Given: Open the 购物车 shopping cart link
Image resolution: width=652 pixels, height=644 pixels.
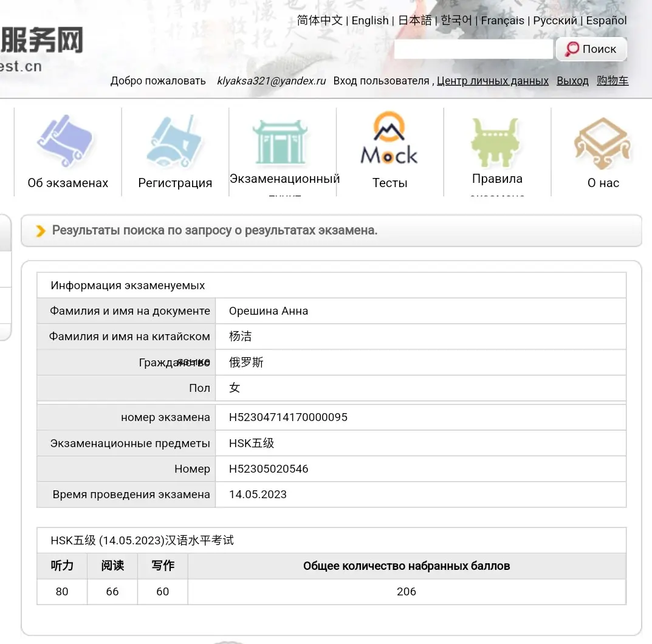Looking at the screenshot, I should point(612,81).
